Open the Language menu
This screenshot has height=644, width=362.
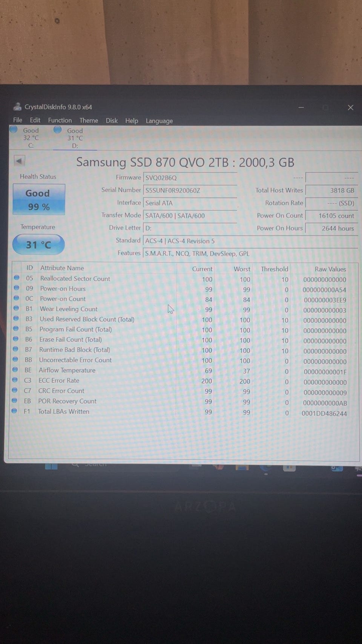click(x=159, y=121)
